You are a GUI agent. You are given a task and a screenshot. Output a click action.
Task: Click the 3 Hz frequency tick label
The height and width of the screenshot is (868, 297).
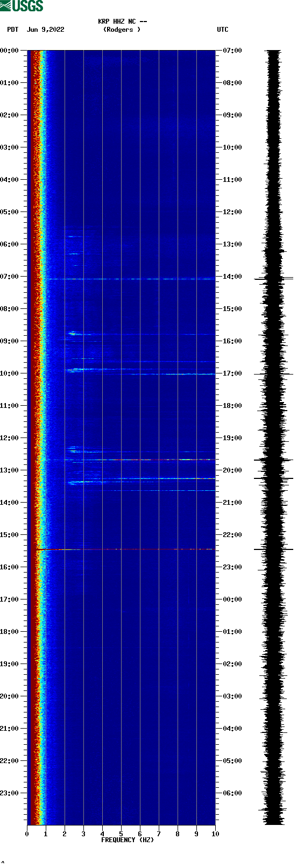coord(83,834)
